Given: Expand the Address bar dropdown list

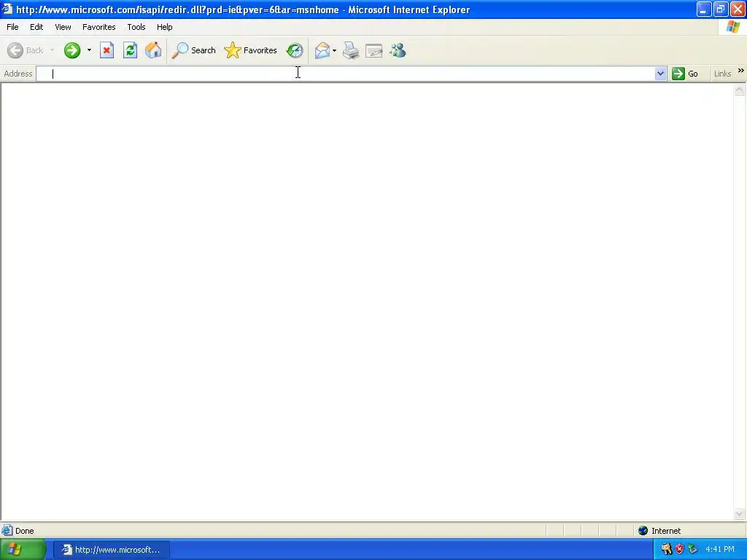Looking at the screenshot, I should (x=660, y=74).
